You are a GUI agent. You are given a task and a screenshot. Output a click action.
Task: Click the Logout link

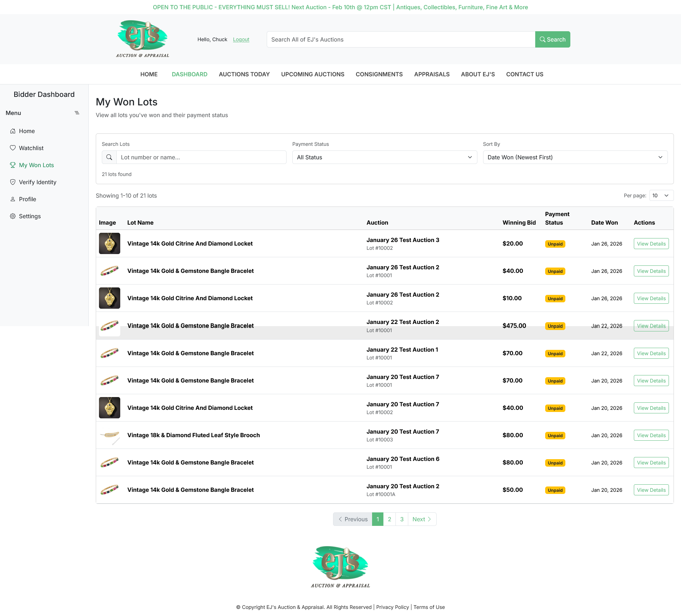[x=241, y=39]
